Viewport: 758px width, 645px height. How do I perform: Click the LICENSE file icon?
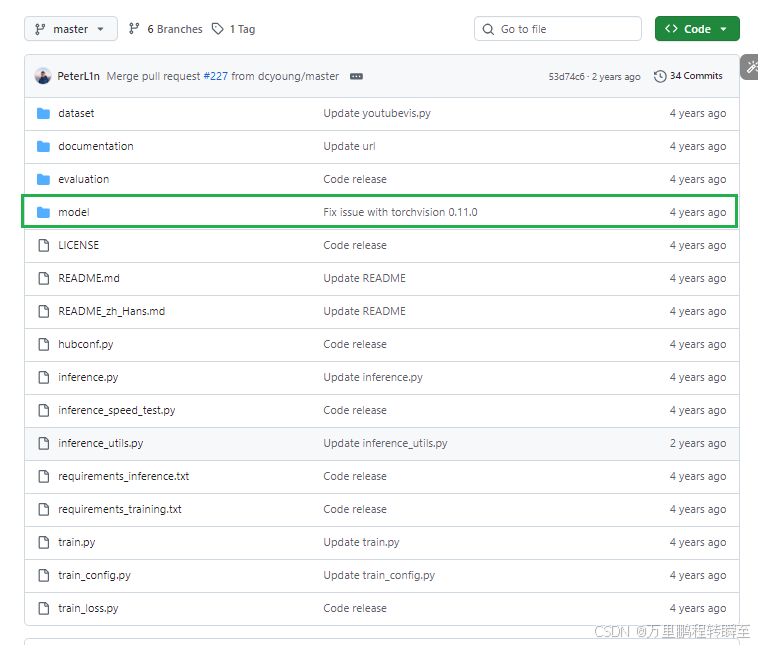tap(44, 245)
